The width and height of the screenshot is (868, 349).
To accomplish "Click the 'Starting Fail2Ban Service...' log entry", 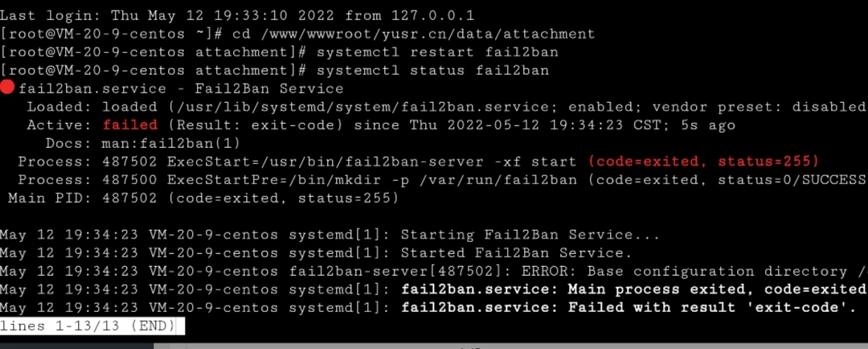I will [x=330, y=234].
